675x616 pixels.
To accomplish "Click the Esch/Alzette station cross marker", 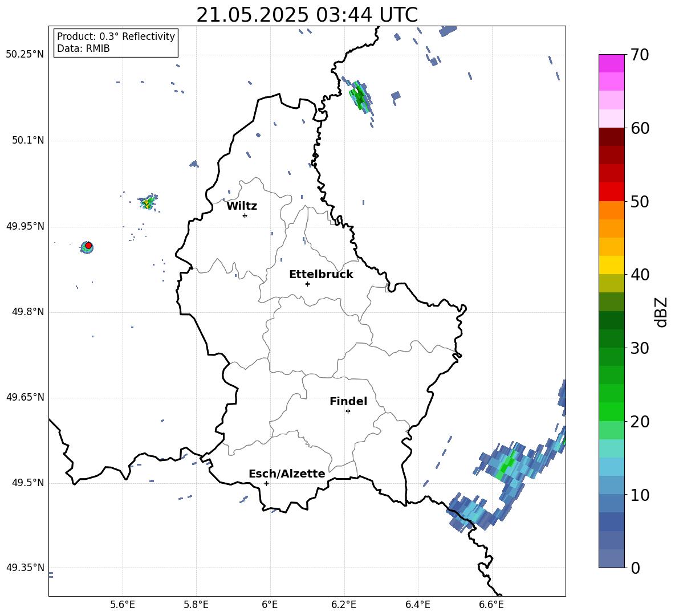I will 266,483.
